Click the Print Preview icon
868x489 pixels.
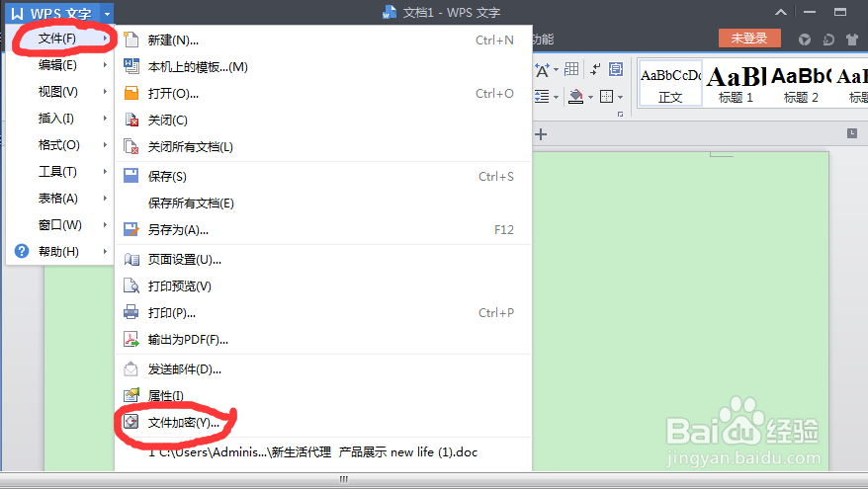131,285
